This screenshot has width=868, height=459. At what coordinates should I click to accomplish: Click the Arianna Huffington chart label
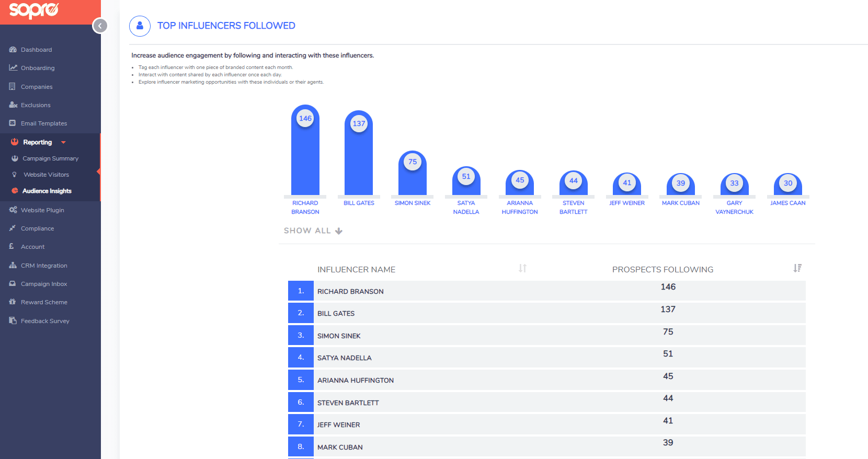pyautogui.click(x=520, y=208)
